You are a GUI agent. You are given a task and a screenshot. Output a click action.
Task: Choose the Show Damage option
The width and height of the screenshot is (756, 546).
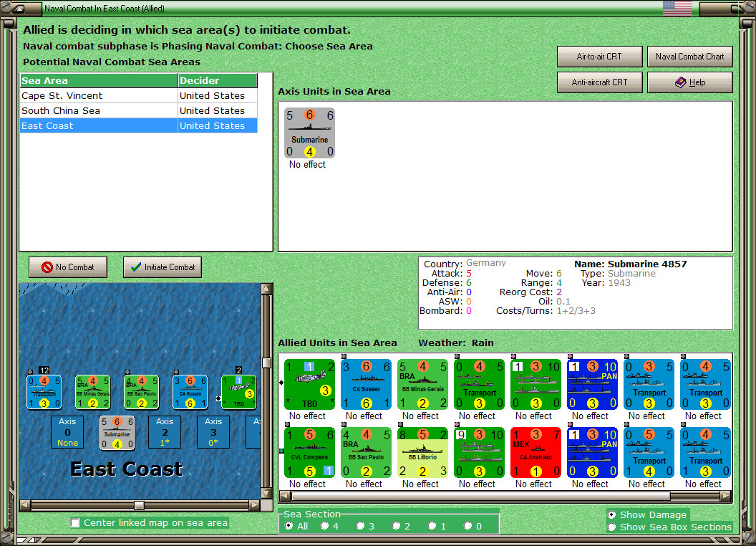(x=612, y=514)
